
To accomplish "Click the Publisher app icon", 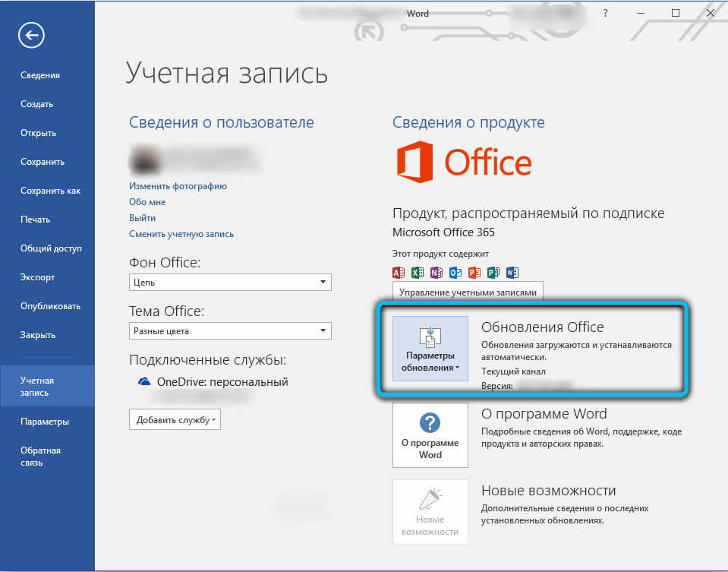I will [x=493, y=273].
